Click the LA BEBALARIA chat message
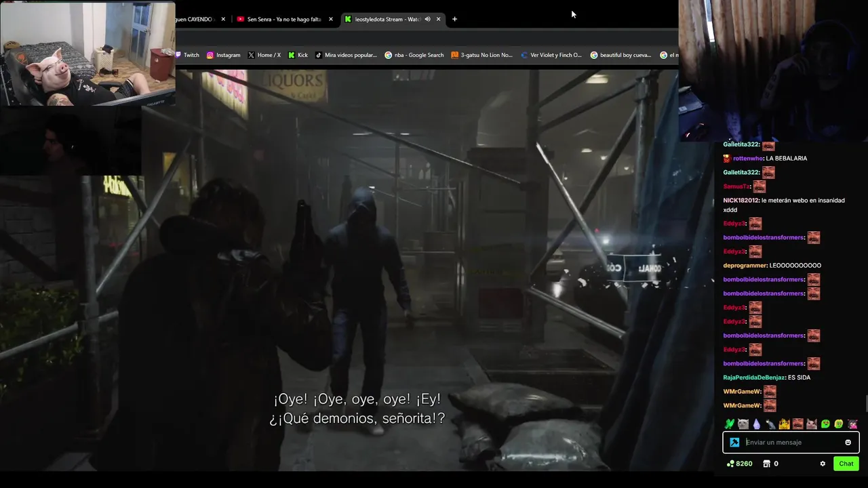 (x=787, y=159)
